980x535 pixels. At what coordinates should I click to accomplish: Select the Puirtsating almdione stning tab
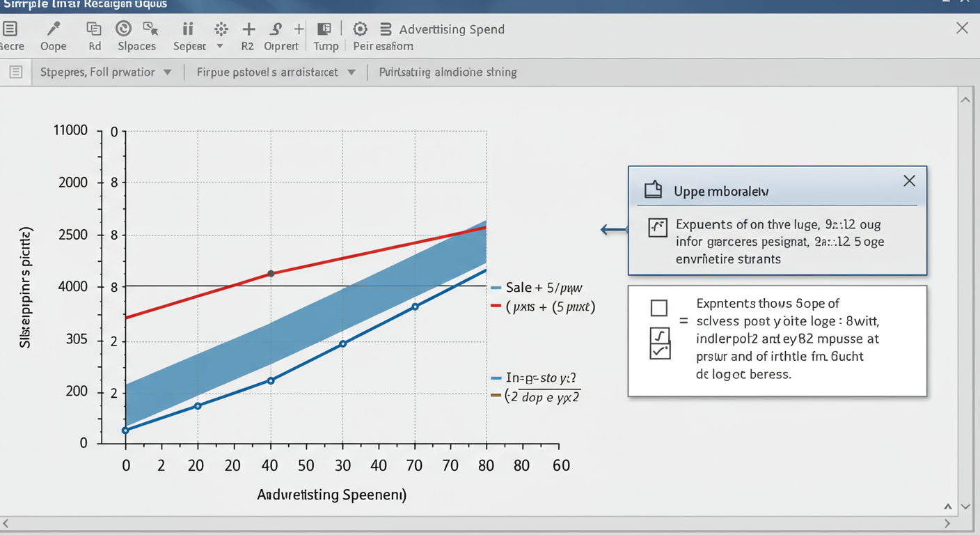pyautogui.click(x=448, y=72)
